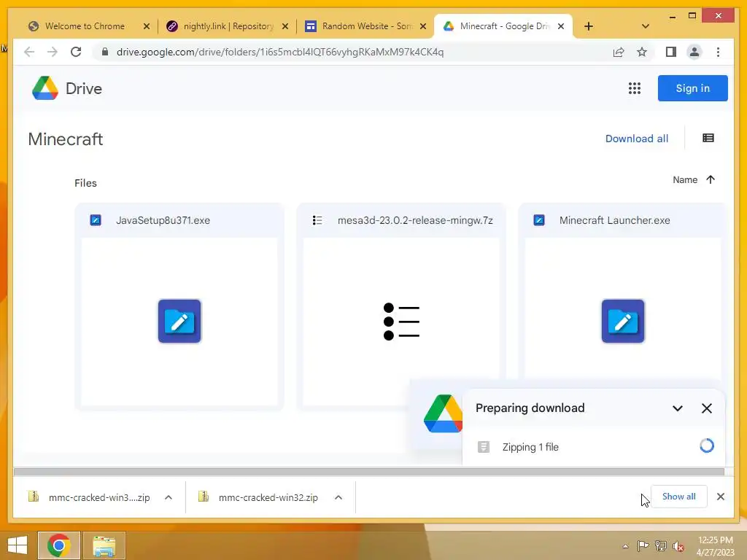Share this page via share icon

[x=619, y=52]
